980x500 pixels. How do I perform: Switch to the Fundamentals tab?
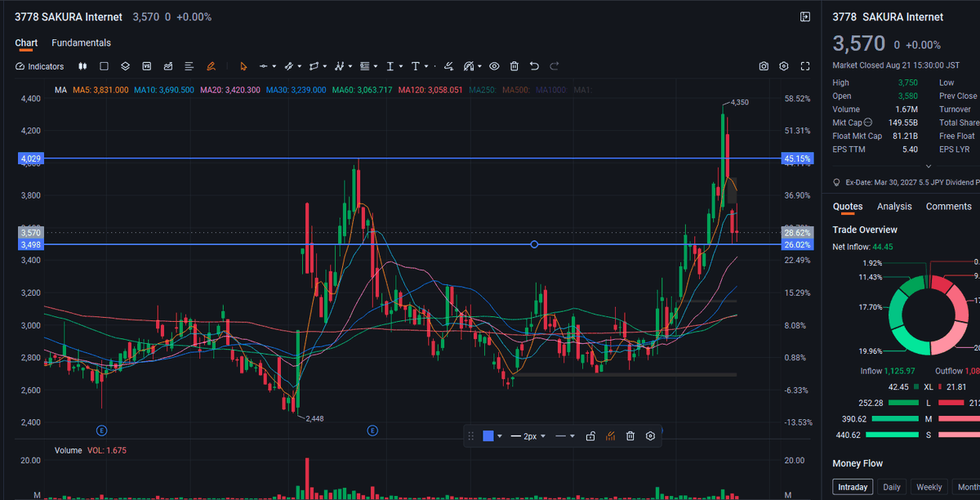(x=81, y=43)
